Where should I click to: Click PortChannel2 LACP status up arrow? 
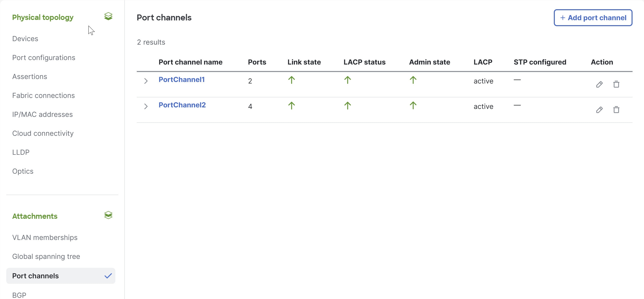(x=347, y=106)
